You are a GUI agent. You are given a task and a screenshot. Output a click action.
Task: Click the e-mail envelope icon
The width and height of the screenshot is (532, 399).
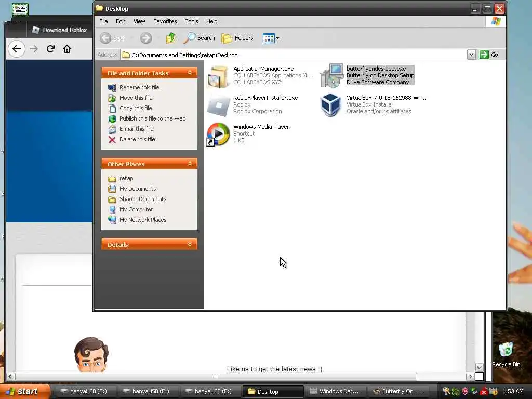coord(112,129)
